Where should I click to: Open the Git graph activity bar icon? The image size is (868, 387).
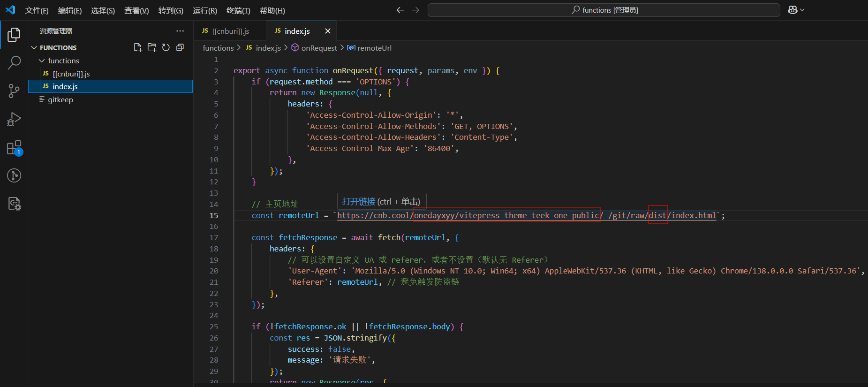click(14, 175)
